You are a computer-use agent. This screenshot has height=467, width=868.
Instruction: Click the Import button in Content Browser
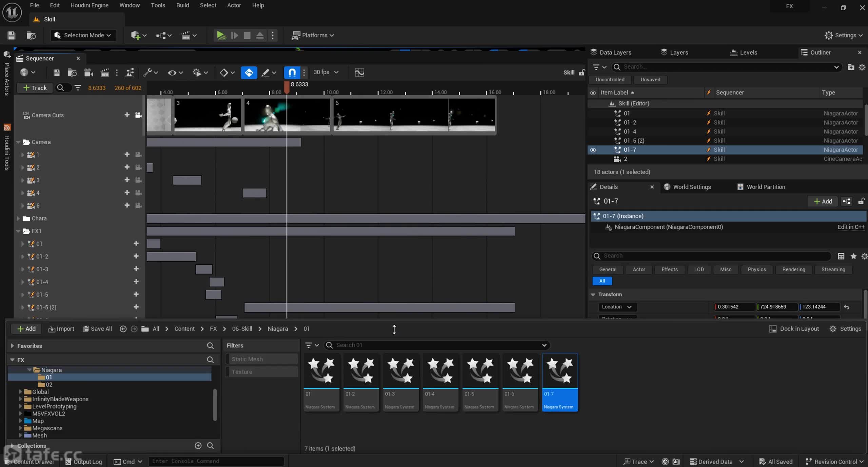coord(61,329)
